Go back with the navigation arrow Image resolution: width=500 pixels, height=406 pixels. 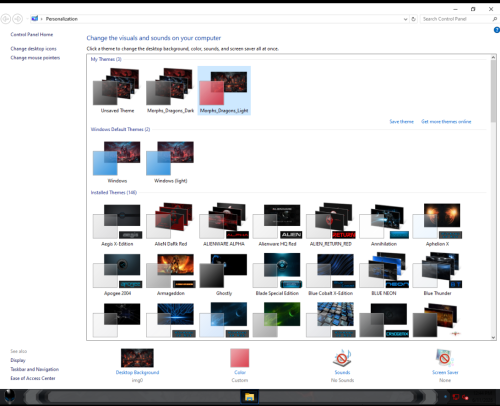click(x=6, y=19)
